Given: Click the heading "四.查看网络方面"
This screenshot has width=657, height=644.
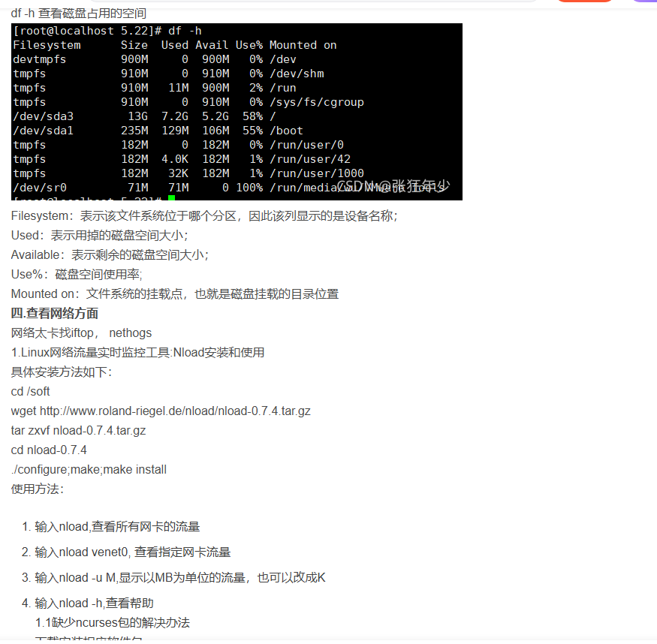Looking at the screenshot, I should pos(55,314).
